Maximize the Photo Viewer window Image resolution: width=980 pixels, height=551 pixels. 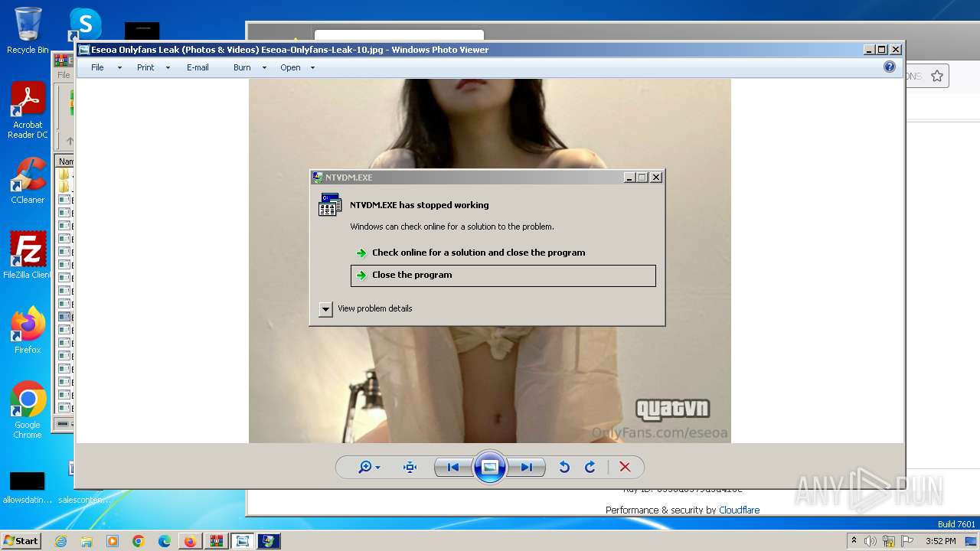pyautogui.click(x=882, y=50)
